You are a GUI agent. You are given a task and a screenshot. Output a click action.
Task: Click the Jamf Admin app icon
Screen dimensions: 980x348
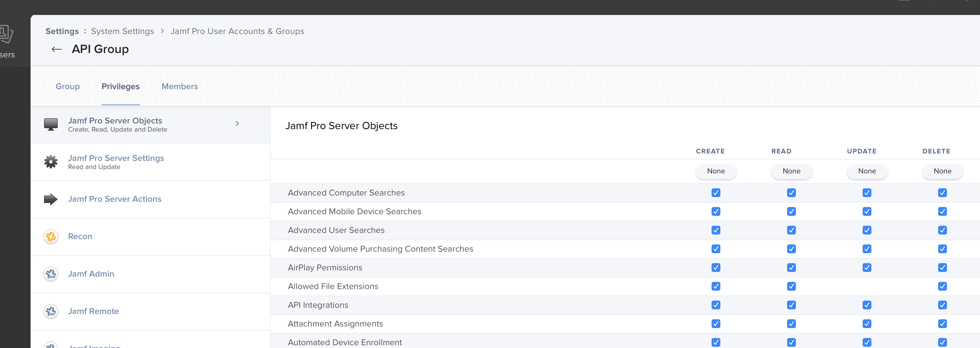(x=51, y=274)
